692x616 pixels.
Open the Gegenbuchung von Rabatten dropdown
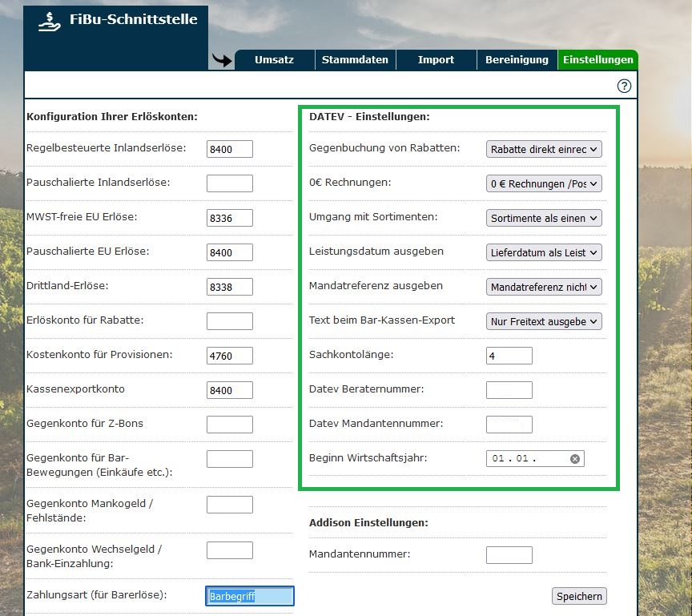544,149
